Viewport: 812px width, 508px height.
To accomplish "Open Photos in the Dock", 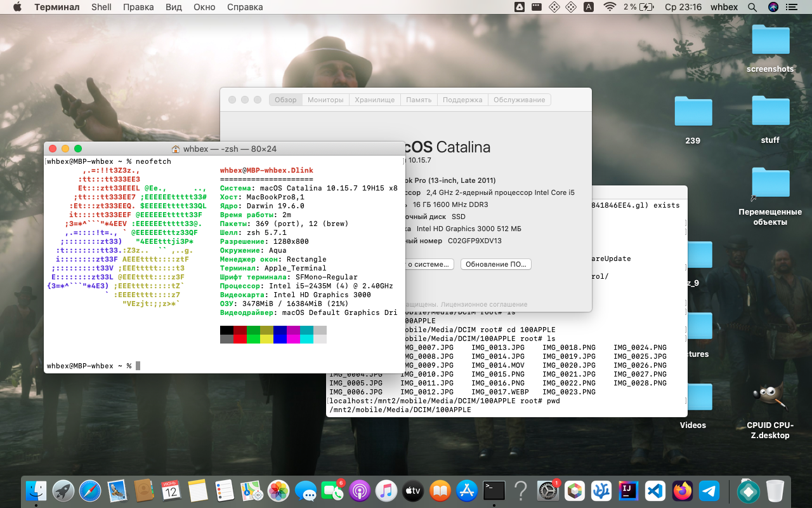I will click(278, 491).
